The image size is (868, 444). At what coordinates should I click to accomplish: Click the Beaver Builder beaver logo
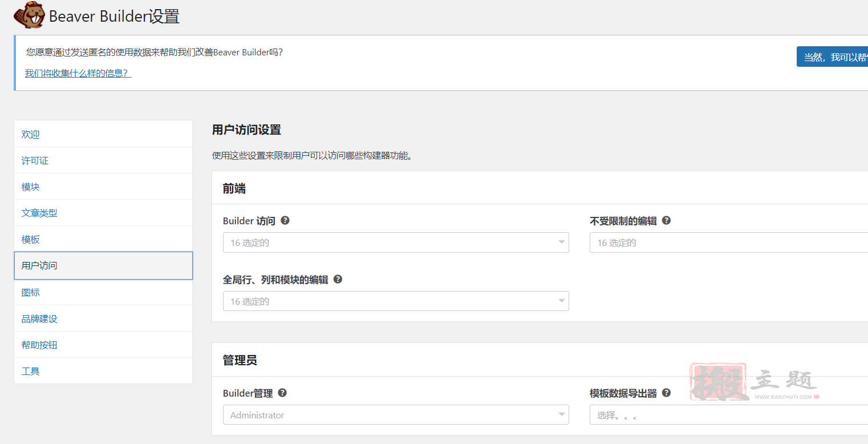click(29, 15)
